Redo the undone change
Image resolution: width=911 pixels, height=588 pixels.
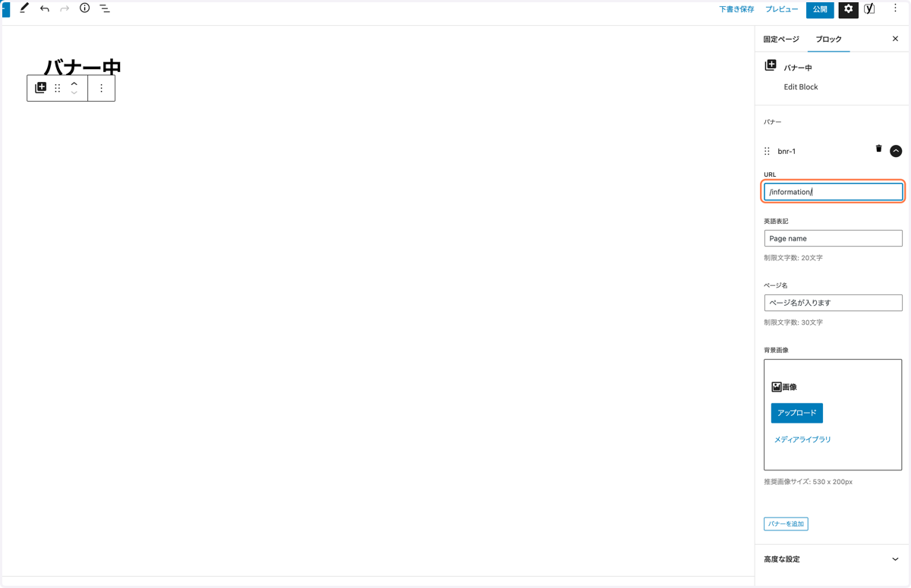pos(65,8)
